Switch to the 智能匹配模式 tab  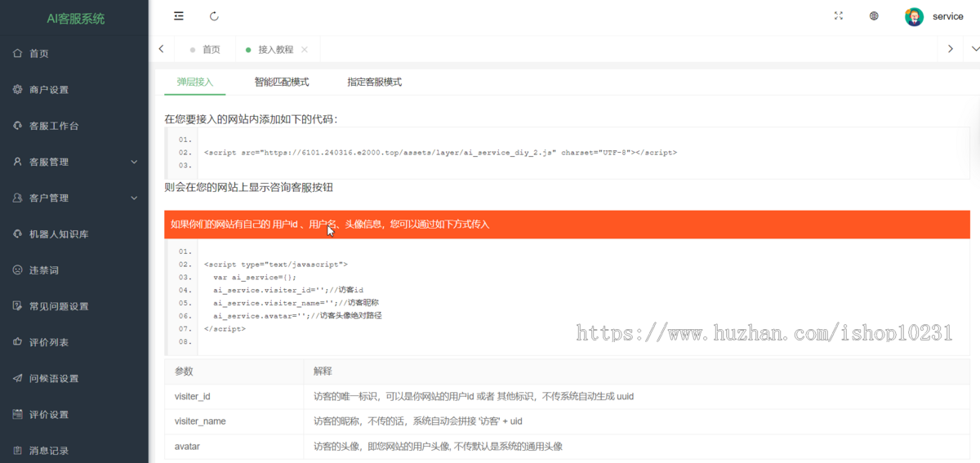(282, 82)
